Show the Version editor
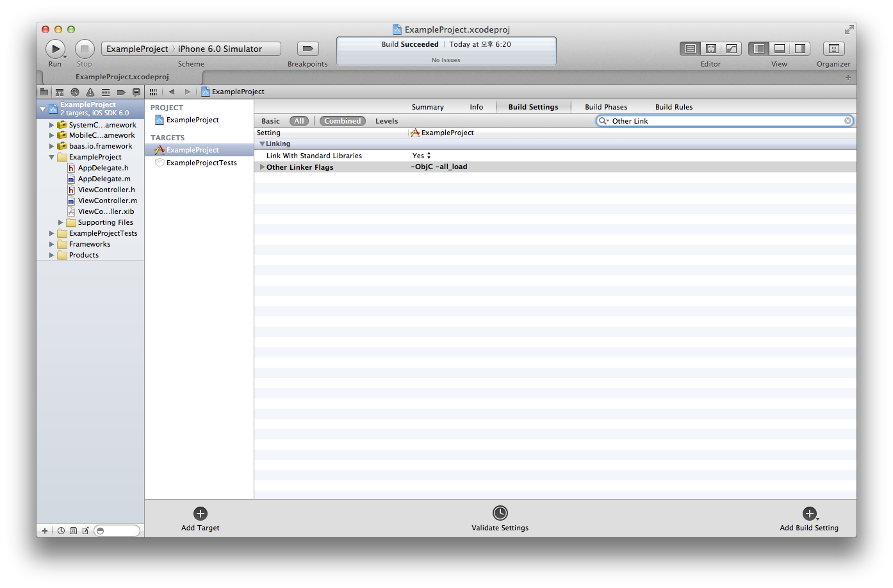Screen dimensions: 893x588 [x=731, y=49]
